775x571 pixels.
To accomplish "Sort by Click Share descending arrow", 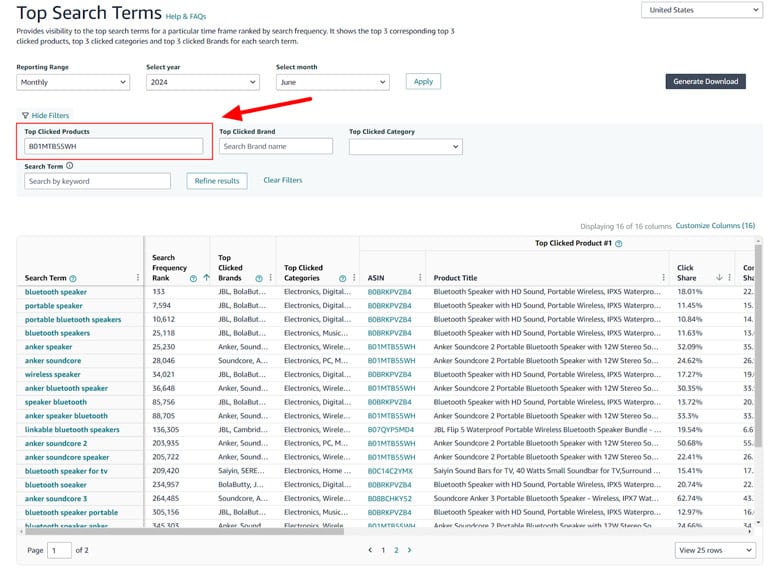I will pyautogui.click(x=718, y=278).
